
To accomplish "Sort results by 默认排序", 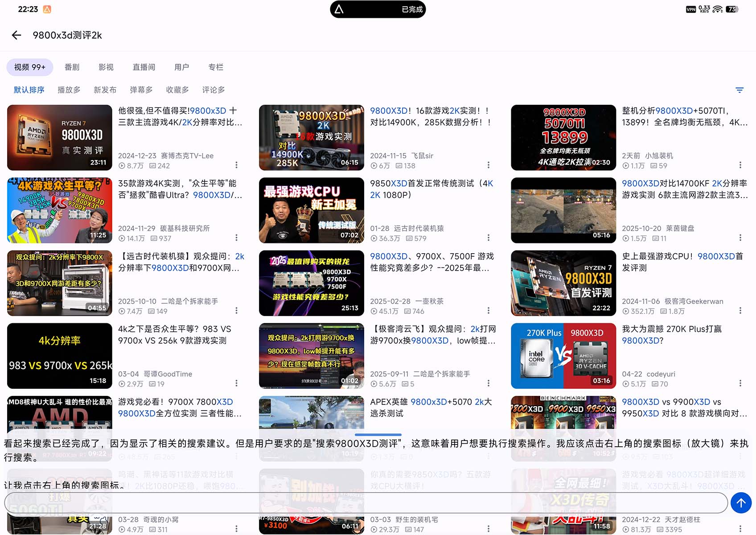I will tap(29, 90).
